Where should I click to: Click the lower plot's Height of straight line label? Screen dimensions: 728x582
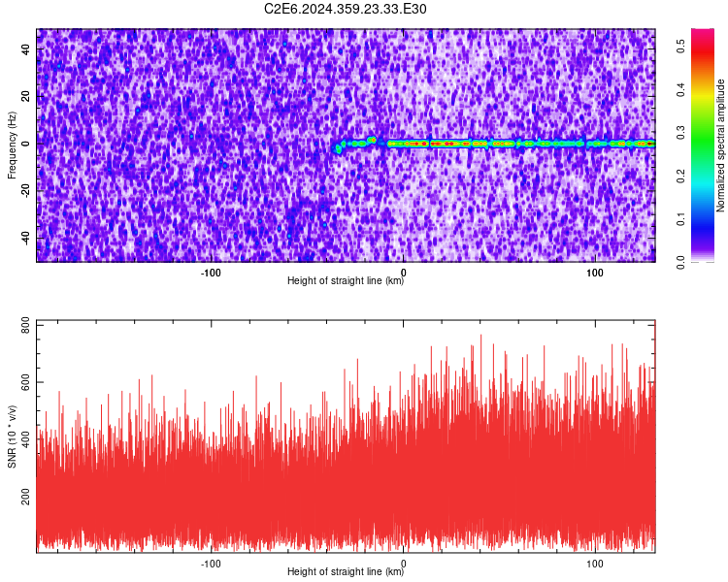[346, 571]
